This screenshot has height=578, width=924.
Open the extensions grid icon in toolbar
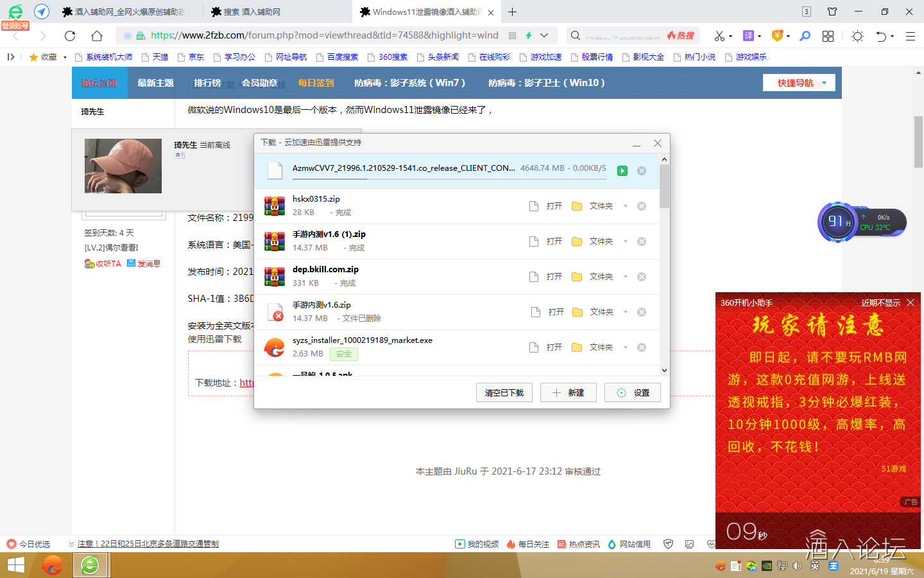828,36
